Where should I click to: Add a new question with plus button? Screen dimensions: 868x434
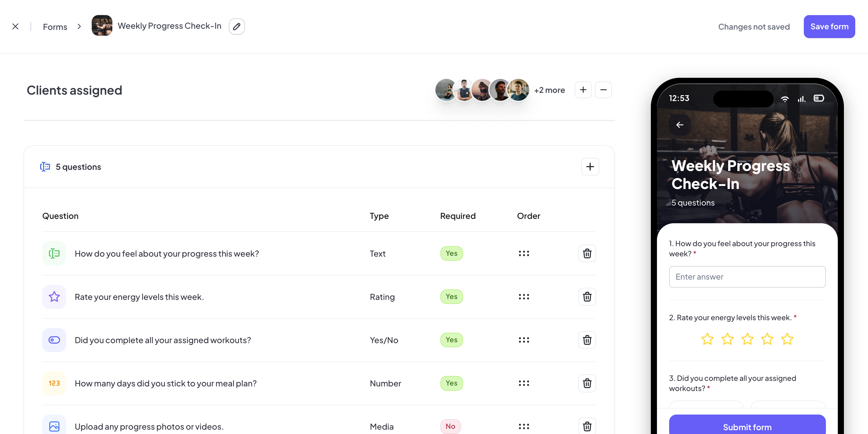click(x=590, y=166)
